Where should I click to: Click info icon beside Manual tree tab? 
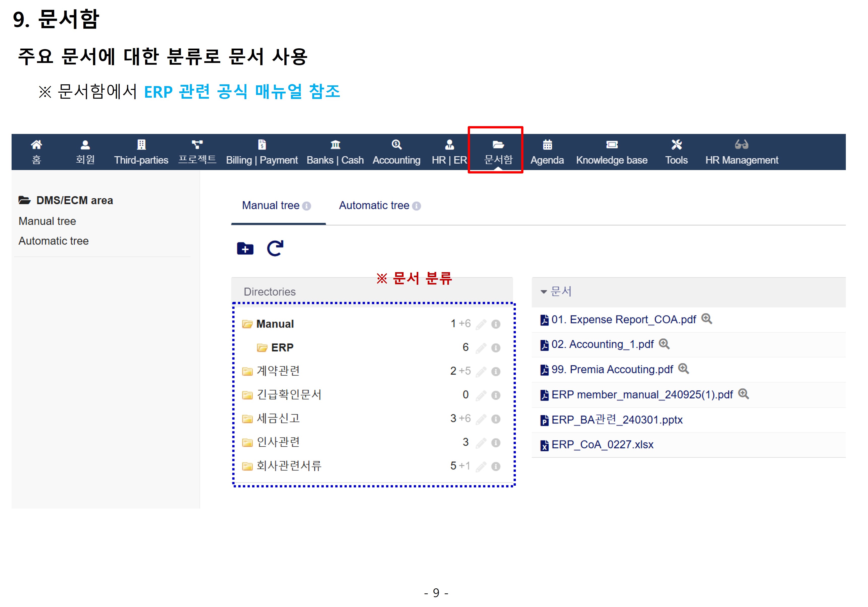coord(307,206)
